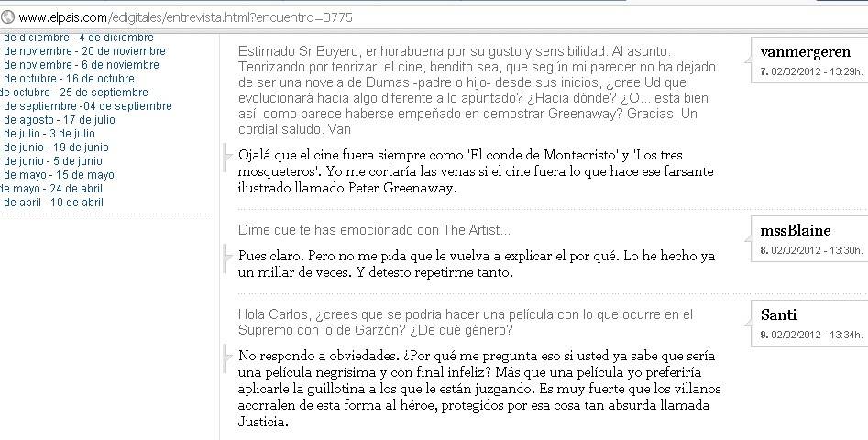Screen dimensions: 868x440
Task: Select username mssBlaine on question 8
Action: point(796,230)
